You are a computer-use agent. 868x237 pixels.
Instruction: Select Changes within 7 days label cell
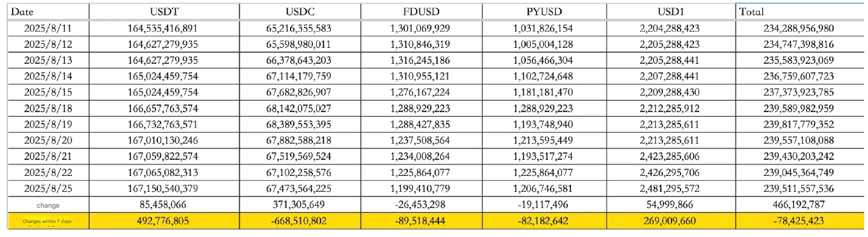[48, 221]
